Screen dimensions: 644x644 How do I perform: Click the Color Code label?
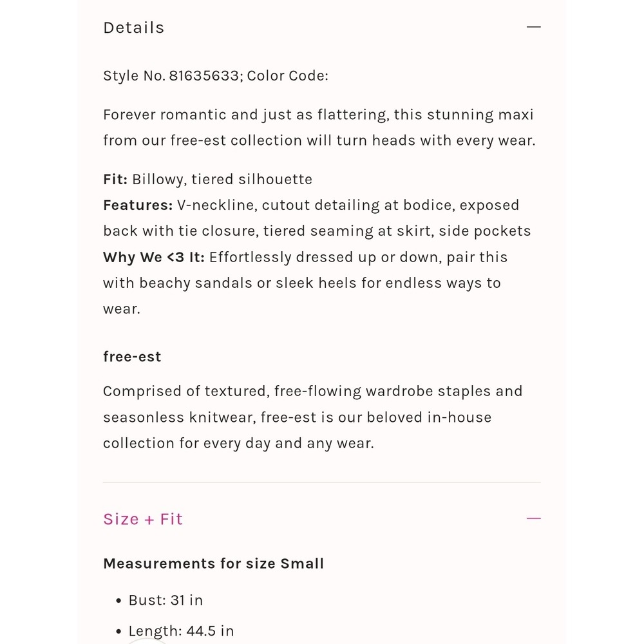(287, 75)
